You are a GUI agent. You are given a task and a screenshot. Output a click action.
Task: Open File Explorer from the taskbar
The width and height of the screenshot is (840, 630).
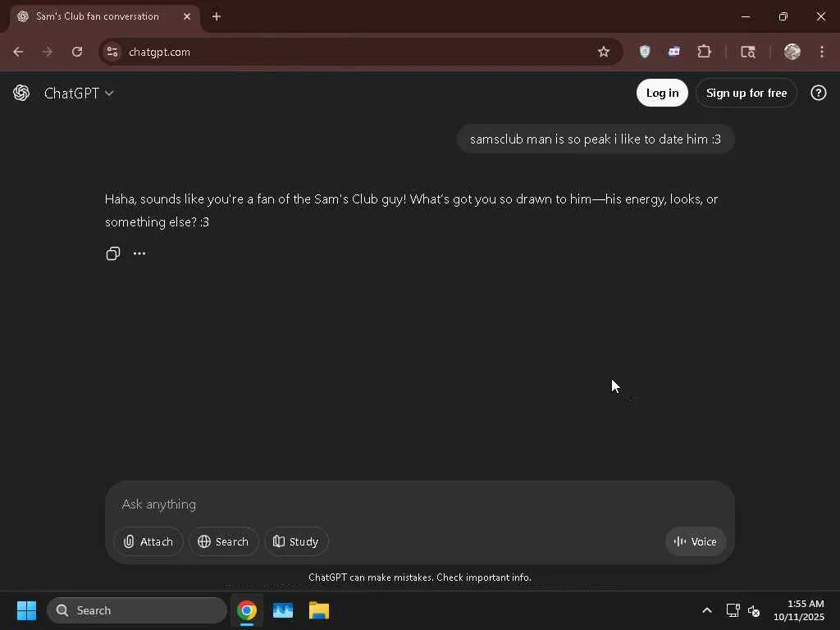coord(319,610)
